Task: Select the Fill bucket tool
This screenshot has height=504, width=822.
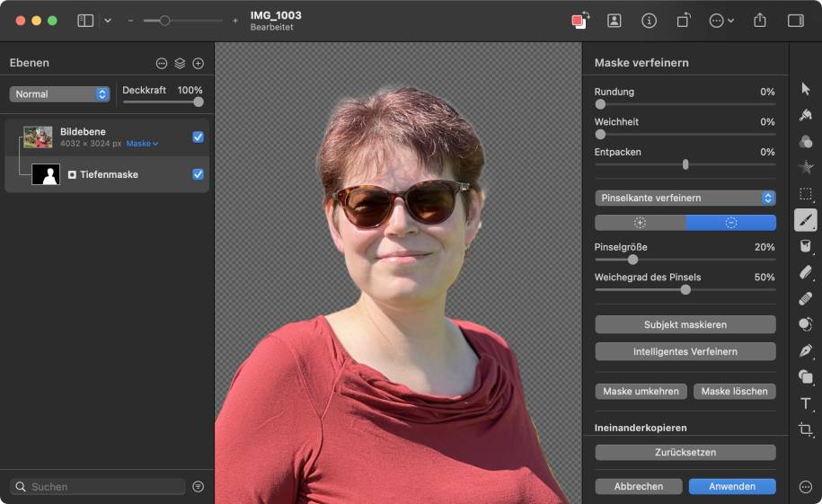Action: click(x=806, y=246)
